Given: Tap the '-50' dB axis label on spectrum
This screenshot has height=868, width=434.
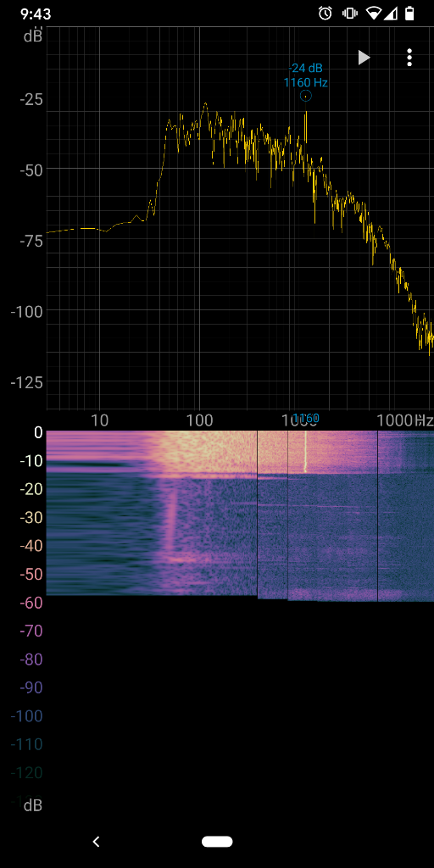Looking at the screenshot, I should coord(31,170).
